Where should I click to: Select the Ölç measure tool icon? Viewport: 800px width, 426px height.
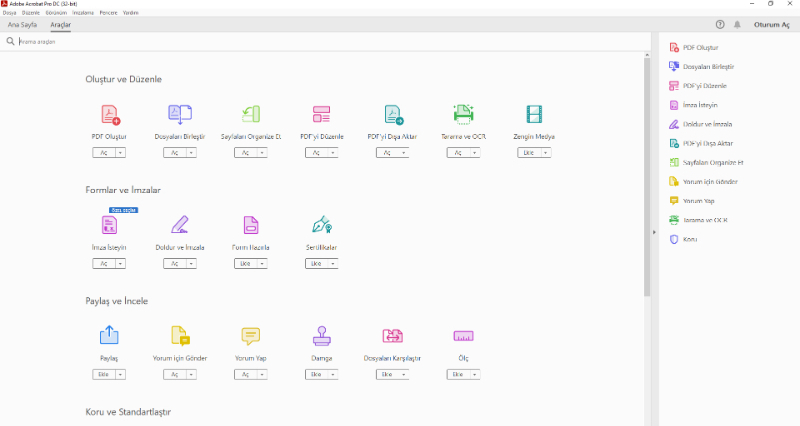click(x=463, y=336)
